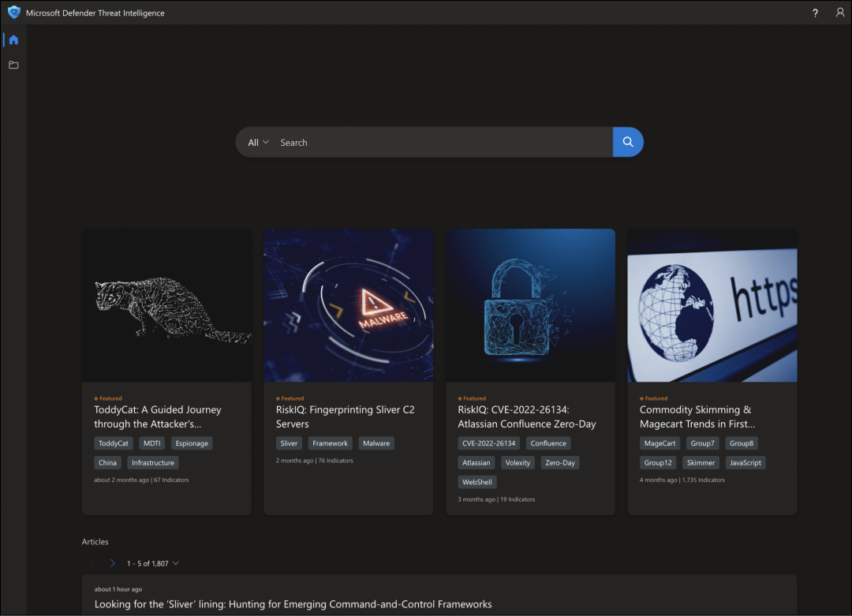This screenshot has height=616, width=852.
Task: Click '2 months ago | 76 Indicators' text
Action: [x=315, y=461]
